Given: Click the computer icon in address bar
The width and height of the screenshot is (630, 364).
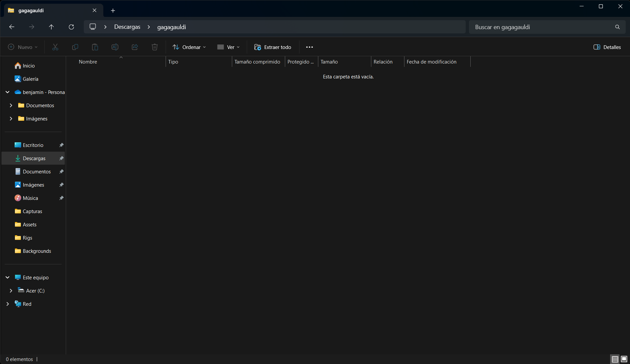Looking at the screenshot, I should click(93, 27).
